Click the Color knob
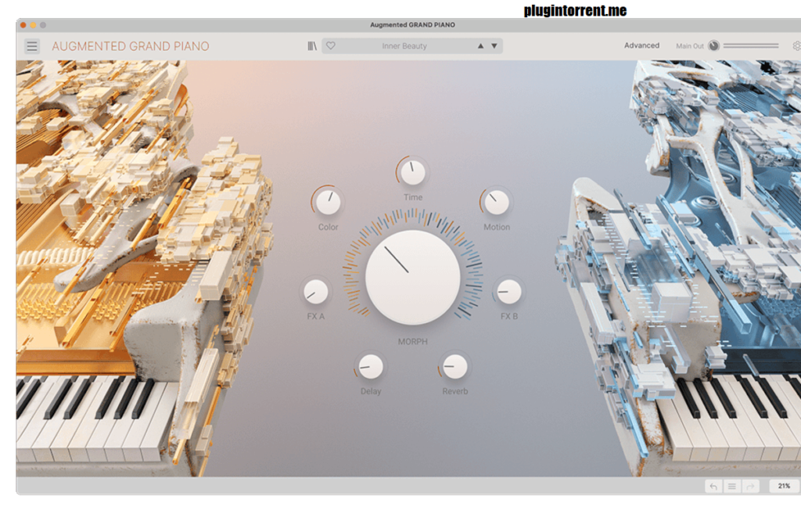 click(328, 203)
